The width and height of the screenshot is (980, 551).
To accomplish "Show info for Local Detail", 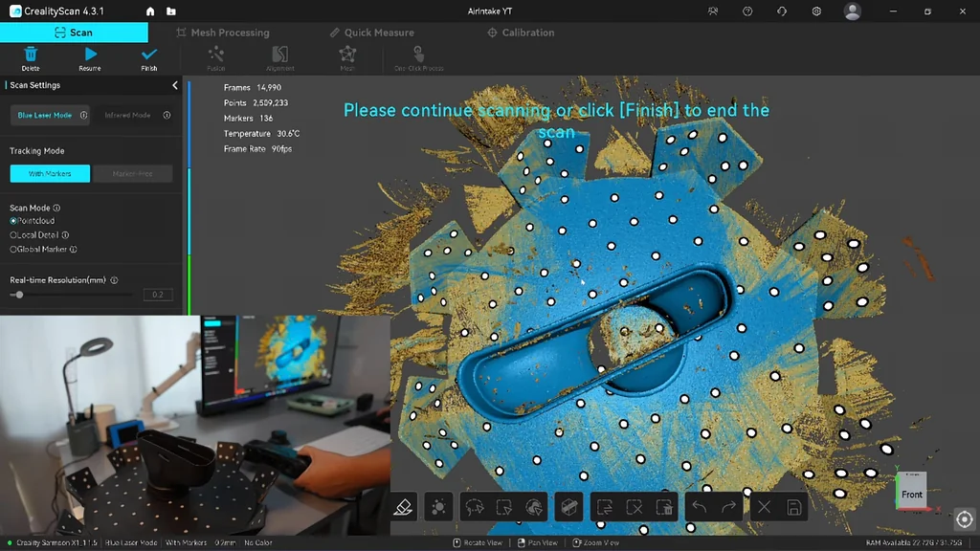I will tap(66, 235).
